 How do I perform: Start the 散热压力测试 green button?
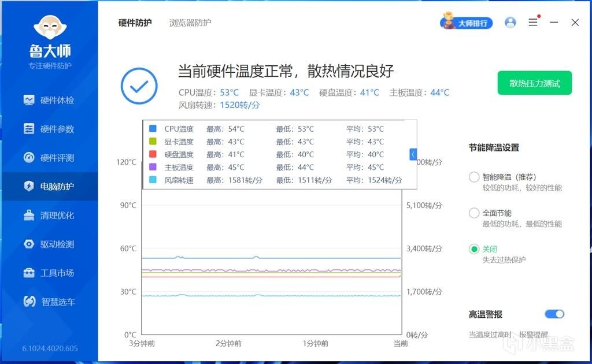tap(534, 83)
